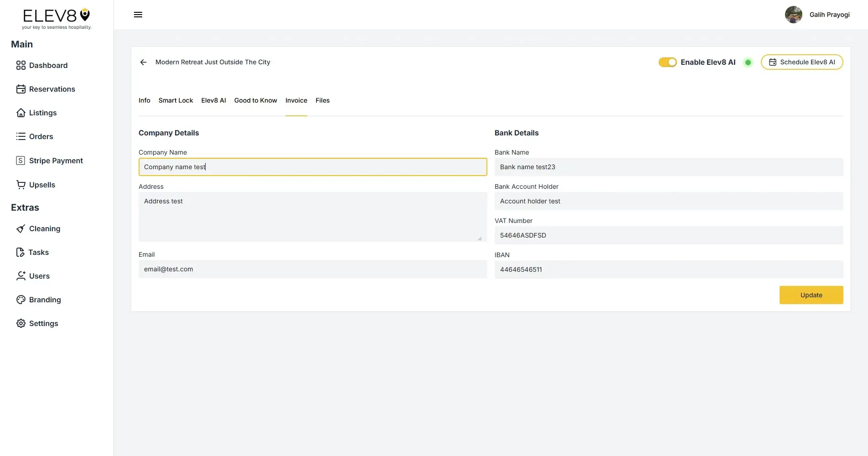This screenshot has height=456, width=868.
Task: Open Settings via the gear icon
Action: click(21, 323)
